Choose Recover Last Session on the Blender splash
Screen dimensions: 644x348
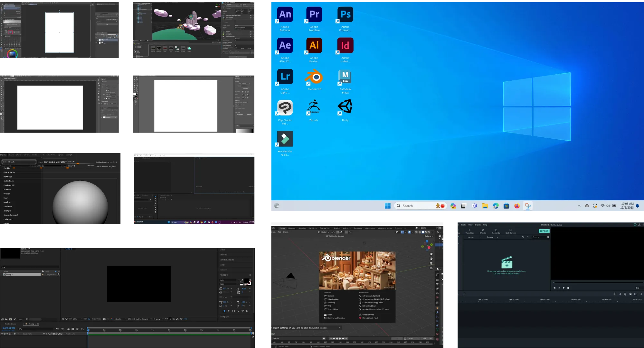coord(336,318)
